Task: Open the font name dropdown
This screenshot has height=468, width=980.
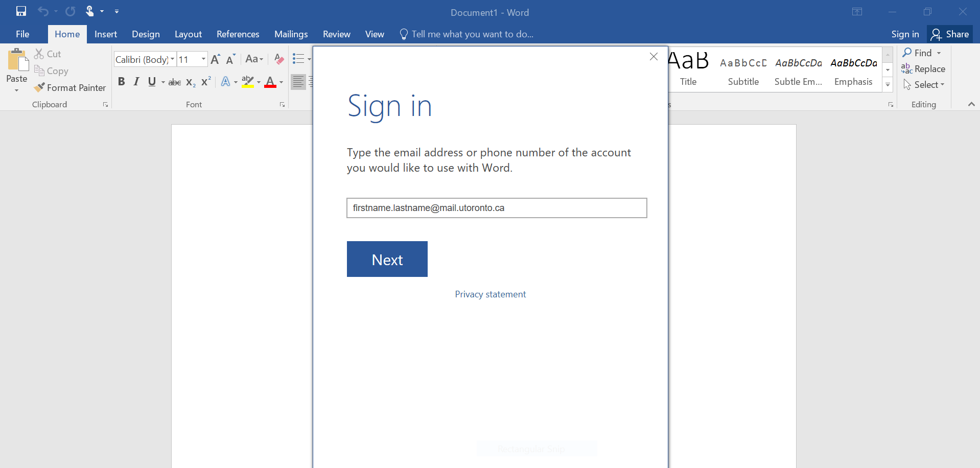Action: 173,59
